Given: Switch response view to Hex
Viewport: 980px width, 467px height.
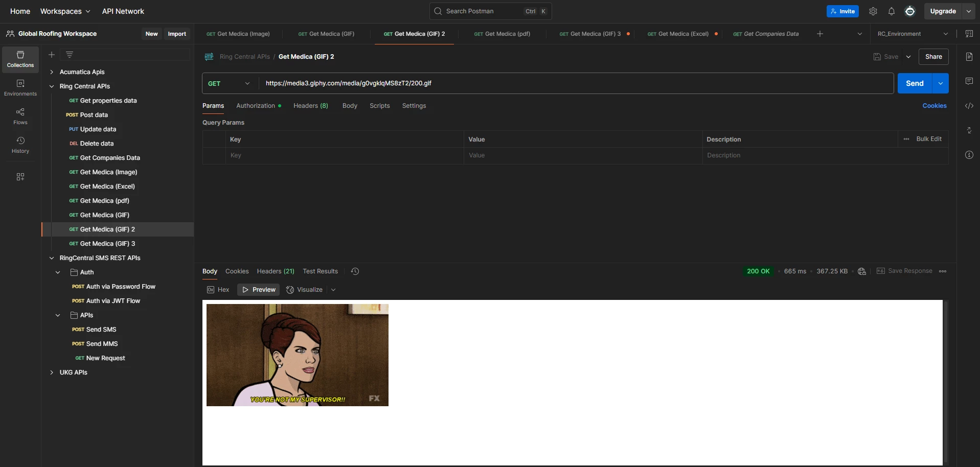Looking at the screenshot, I should [x=218, y=290].
